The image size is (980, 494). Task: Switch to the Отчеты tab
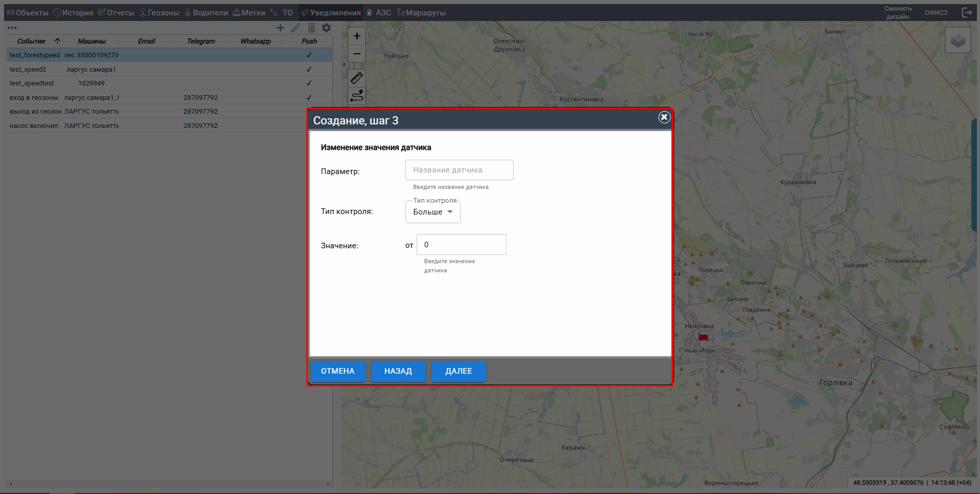(x=116, y=13)
